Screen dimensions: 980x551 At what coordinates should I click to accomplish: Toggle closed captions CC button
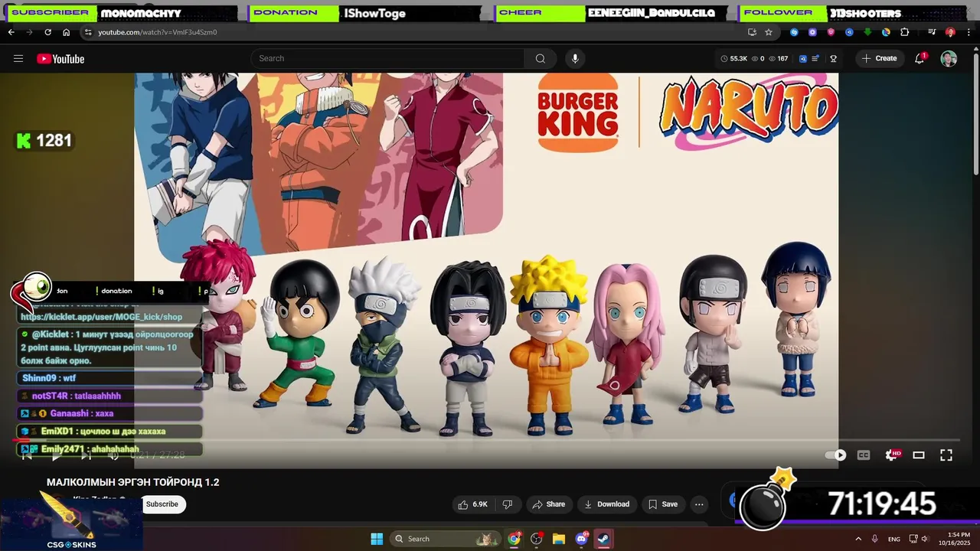coord(864,455)
